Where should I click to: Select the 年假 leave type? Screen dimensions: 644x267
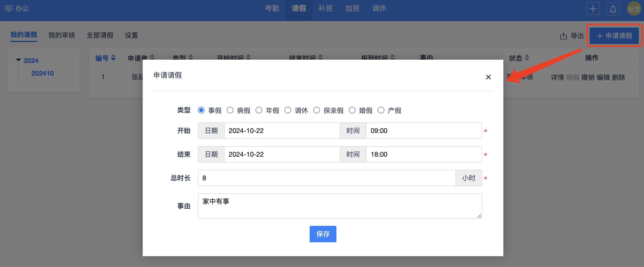click(x=259, y=110)
